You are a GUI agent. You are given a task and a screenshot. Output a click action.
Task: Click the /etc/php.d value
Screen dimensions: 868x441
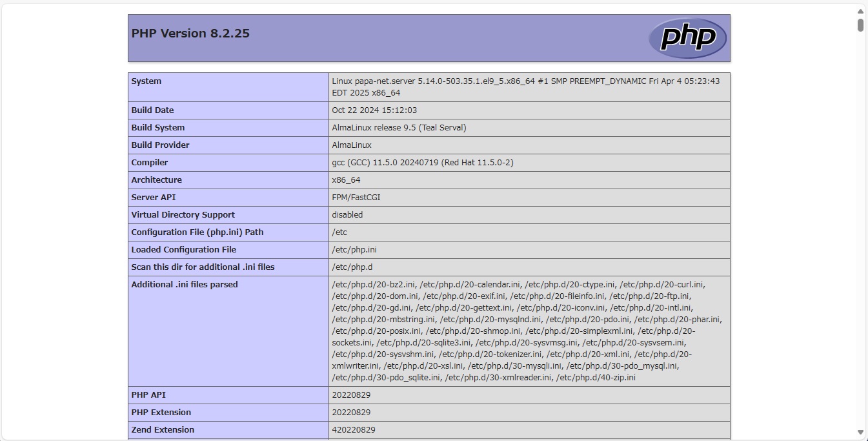(x=352, y=267)
